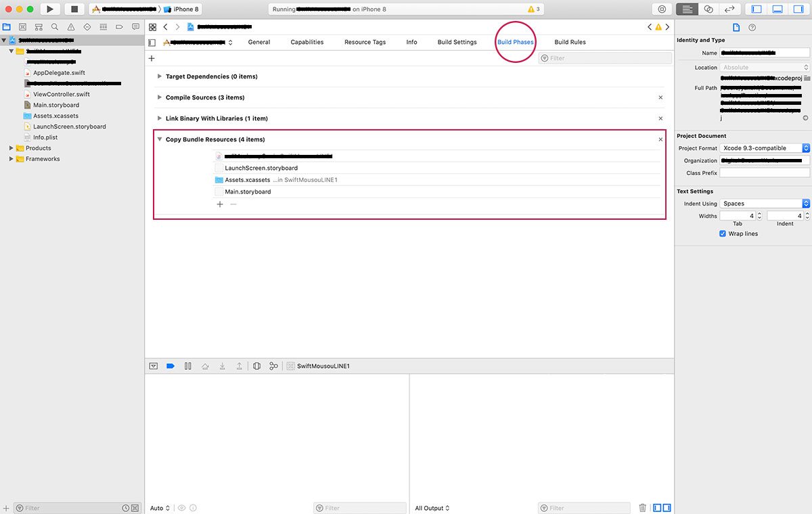Open the Capabilities tab

(307, 42)
